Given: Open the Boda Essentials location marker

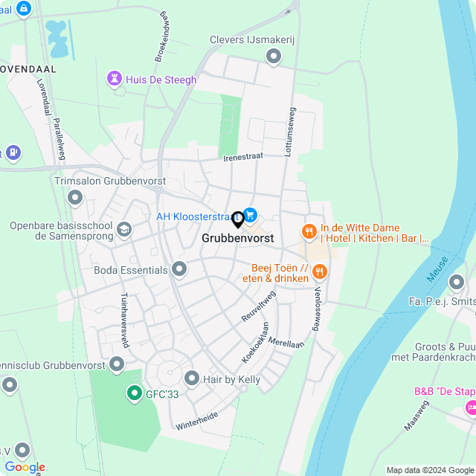Looking at the screenshot, I should tap(179, 269).
